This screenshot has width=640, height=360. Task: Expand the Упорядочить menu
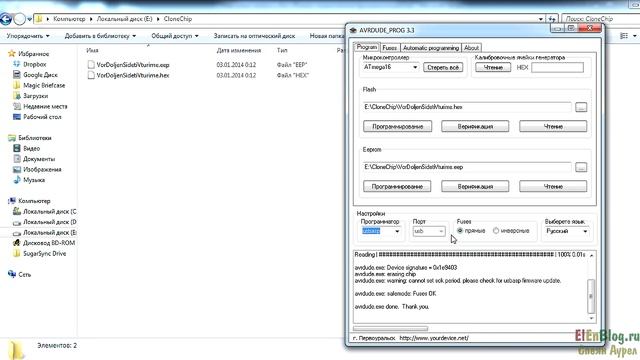click(28, 36)
